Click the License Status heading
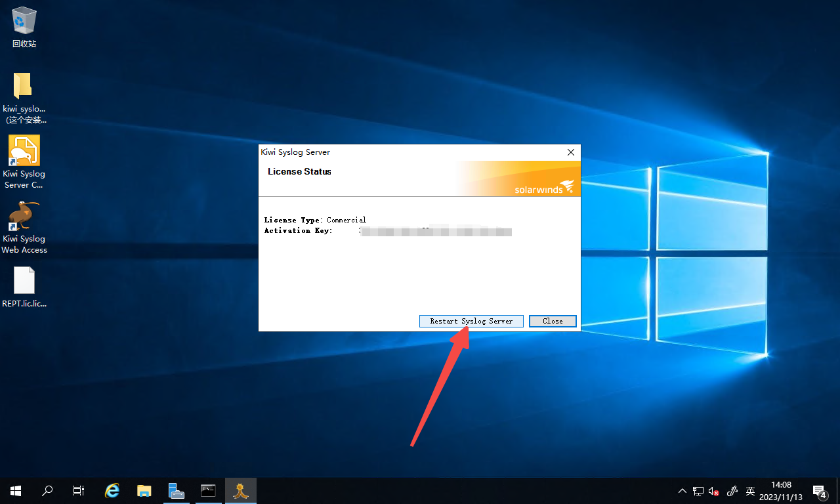The image size is (840, 504). pyautogui.click(x=299, y=171)
